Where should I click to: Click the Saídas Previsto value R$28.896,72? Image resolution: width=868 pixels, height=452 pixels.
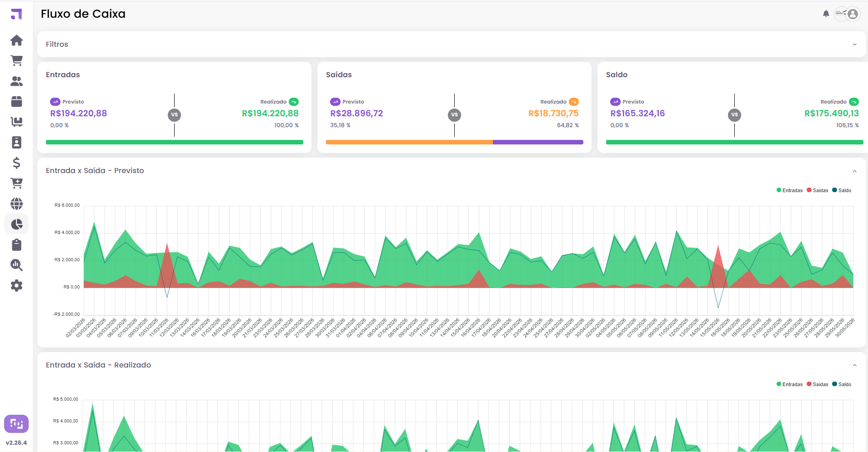tap(356, 113)
